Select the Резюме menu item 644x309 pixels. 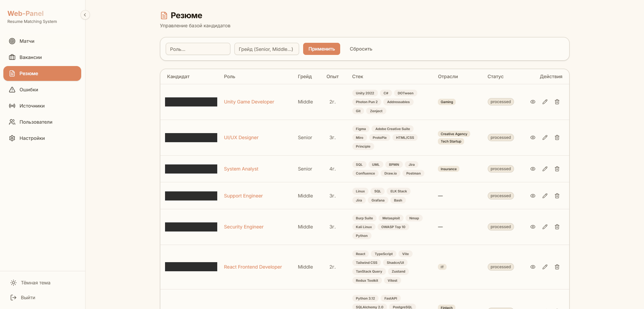click(42, 73)
